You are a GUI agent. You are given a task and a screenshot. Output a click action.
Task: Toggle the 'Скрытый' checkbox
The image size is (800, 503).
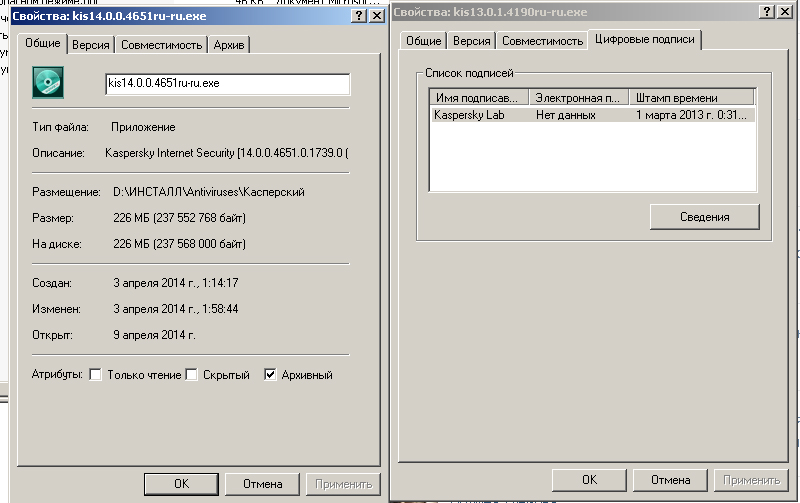[x=191, y=374]
